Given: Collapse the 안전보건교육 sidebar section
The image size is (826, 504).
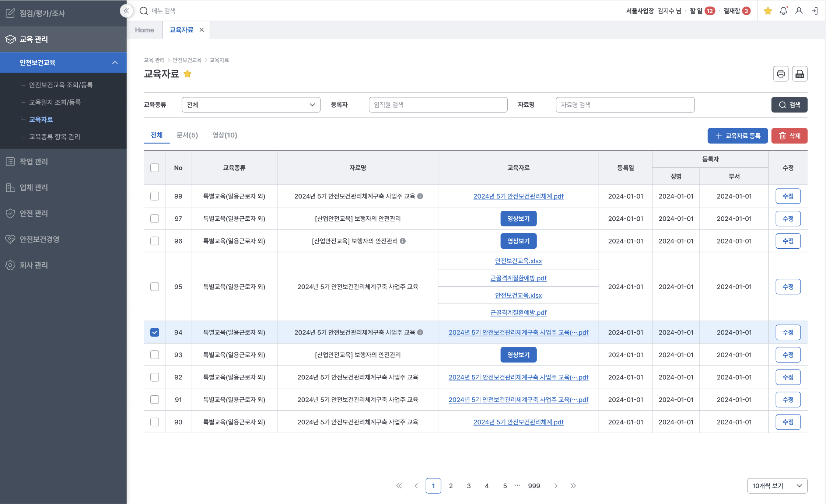Looking at the screenshot, I should pos(115,63).
